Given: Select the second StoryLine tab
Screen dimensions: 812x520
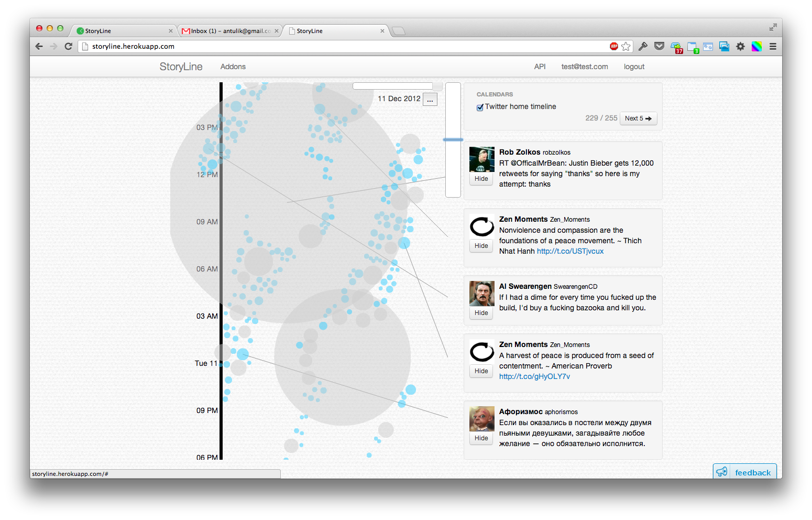Looking at the screenshot, I should pos(336,31).
